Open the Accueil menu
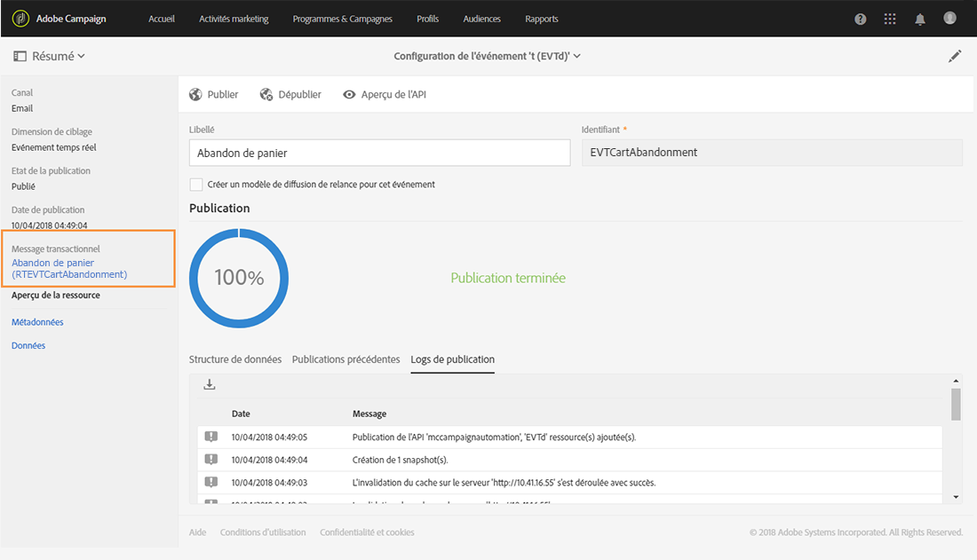The width and height of the screenshot is (977, 560). click(x=162, y=19)
